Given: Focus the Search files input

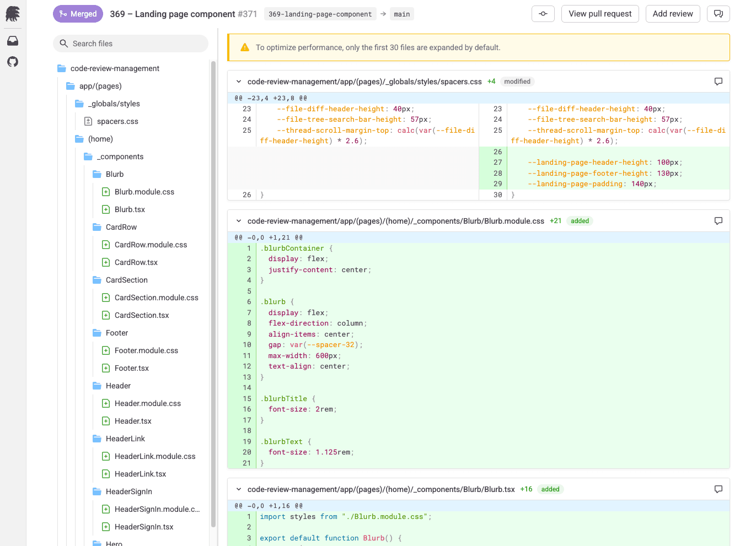Looking at the screenshot, I should (x=131, y=44).
